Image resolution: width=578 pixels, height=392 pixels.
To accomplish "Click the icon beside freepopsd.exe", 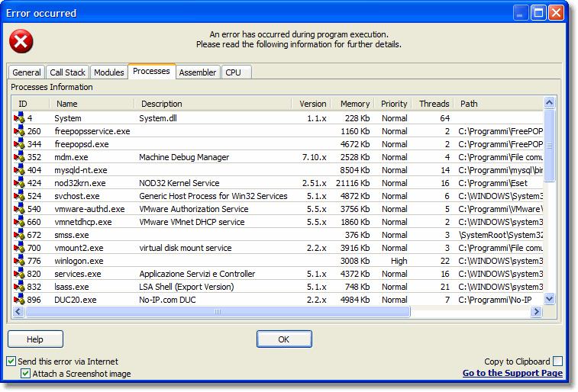I will tap(19, 144).
